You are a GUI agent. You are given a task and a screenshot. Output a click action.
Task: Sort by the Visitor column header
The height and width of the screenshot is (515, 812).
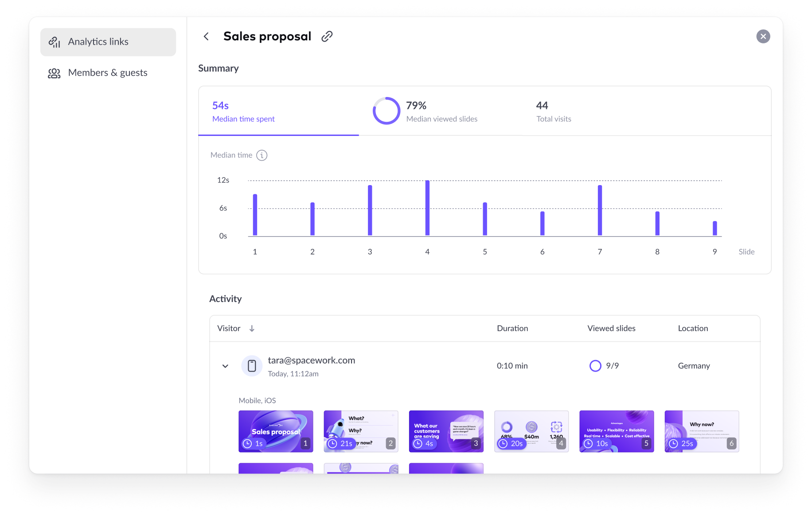pos(229,329)
